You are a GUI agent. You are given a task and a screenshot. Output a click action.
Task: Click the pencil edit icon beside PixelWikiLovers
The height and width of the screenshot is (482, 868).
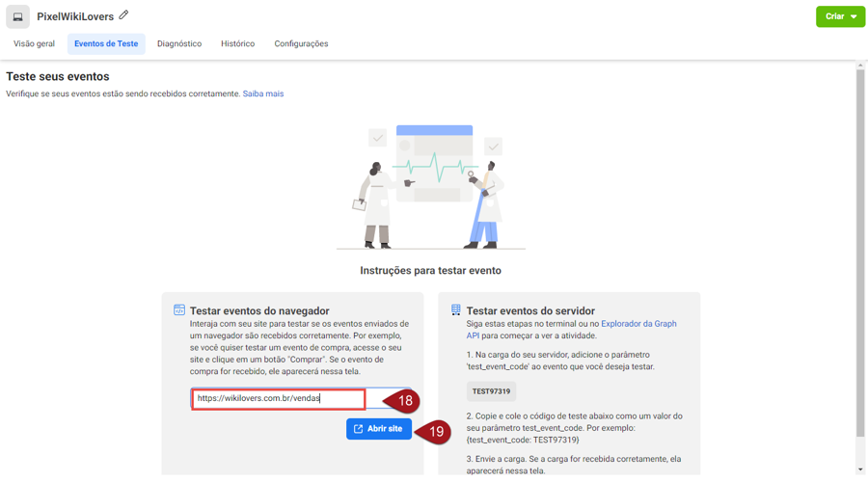point(123,15)
